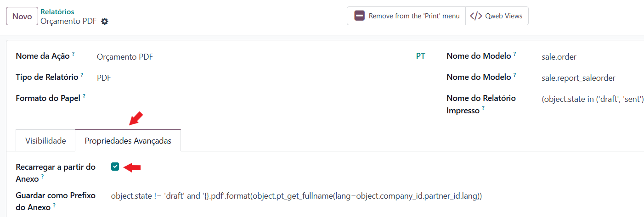
Task: Click help tooltip next to Nome da Ação
Action: pyautogui.click(x=73, y=54)
